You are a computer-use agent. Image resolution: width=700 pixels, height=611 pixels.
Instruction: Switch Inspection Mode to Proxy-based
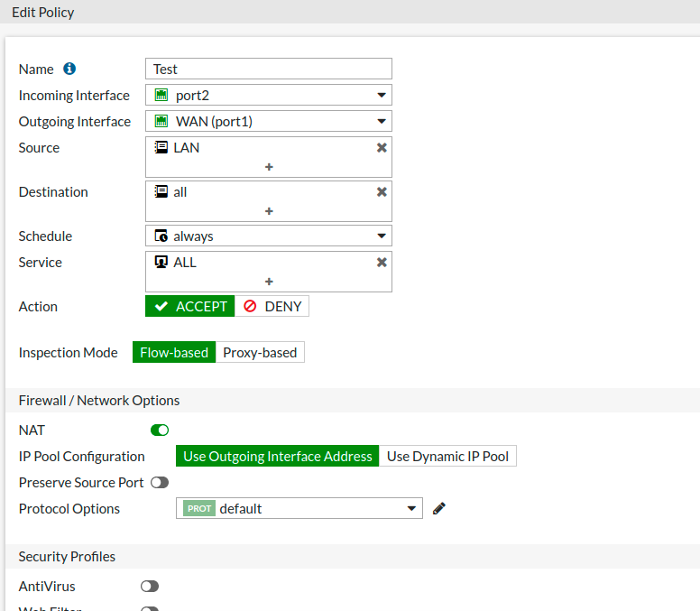pyautogui.click(x=260, y=353)
